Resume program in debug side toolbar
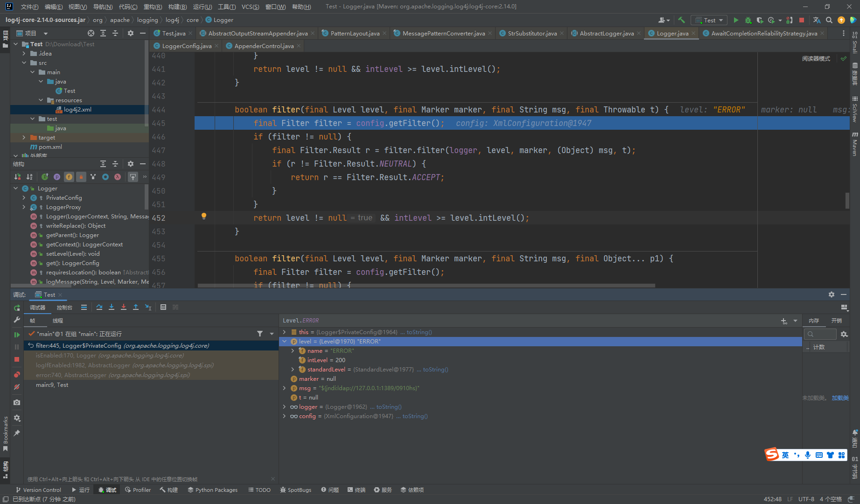This screenshot has height=504, width=860. click(17, 335)
